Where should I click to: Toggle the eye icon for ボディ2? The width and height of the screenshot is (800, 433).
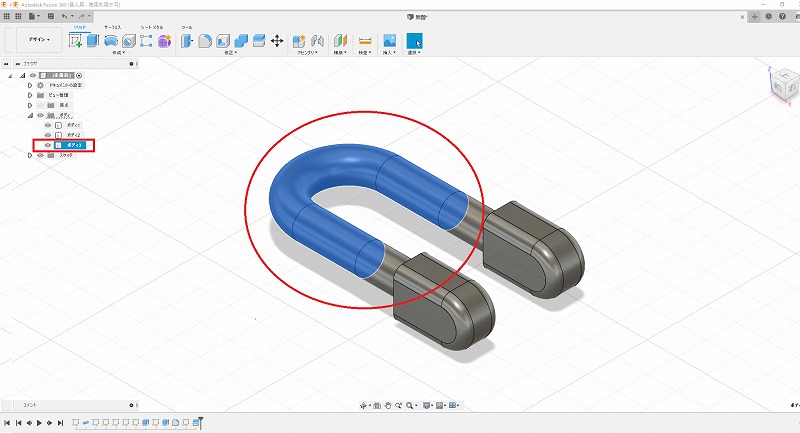click(x=47, y=135)
